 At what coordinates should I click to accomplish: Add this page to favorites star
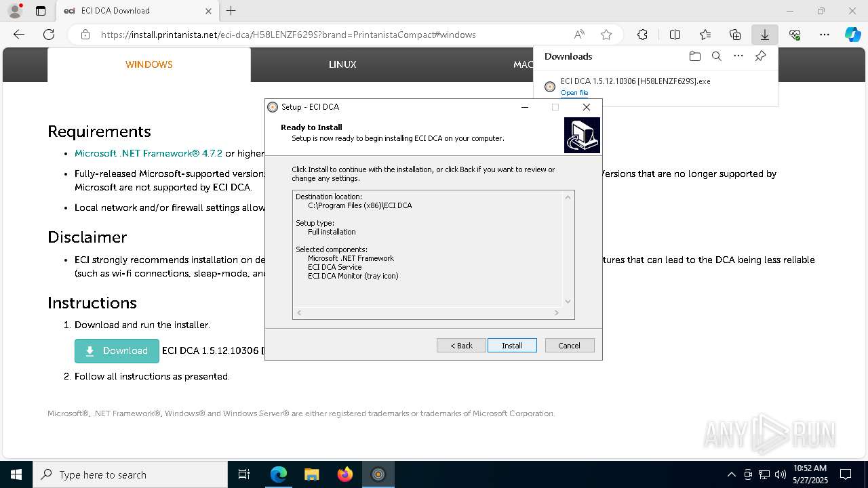[606, 35]
